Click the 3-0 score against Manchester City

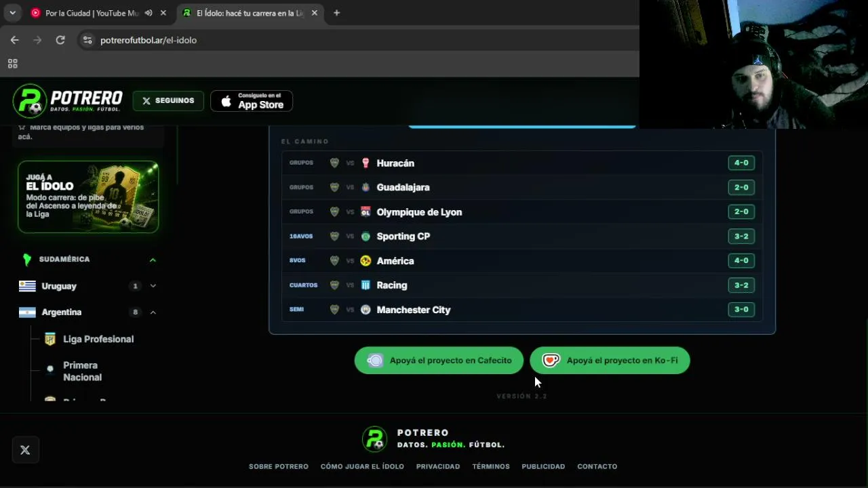pyautogui.click(x=741, y=309)
